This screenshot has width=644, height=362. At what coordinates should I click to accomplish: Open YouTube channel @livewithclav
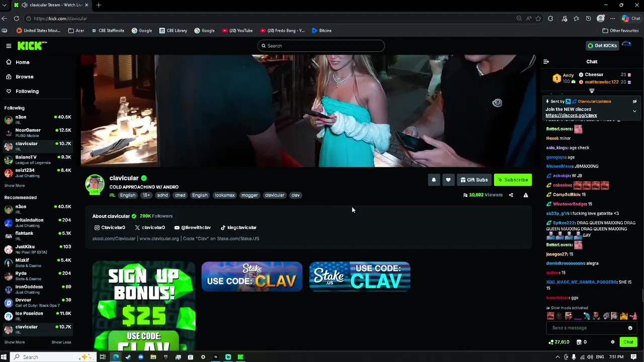192,228
